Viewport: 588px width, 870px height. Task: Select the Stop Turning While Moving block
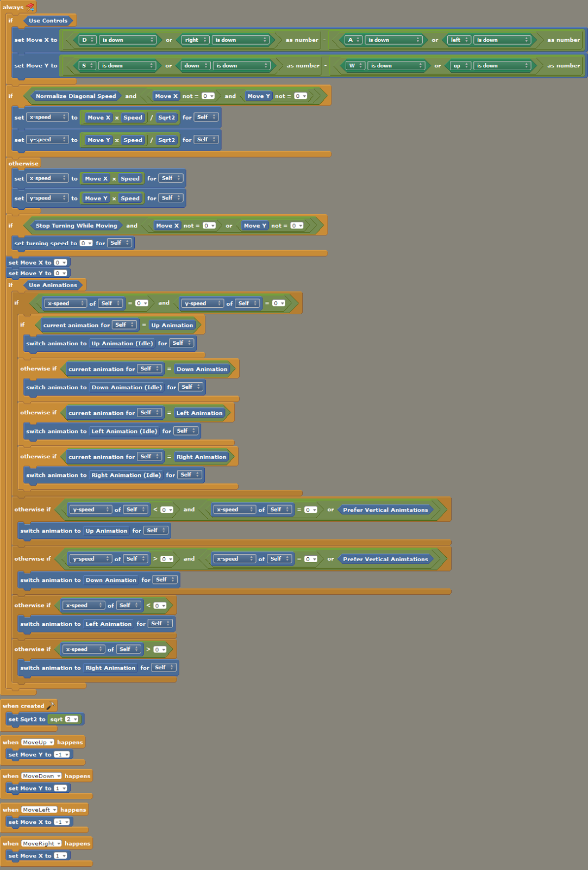tap(76, 226)
